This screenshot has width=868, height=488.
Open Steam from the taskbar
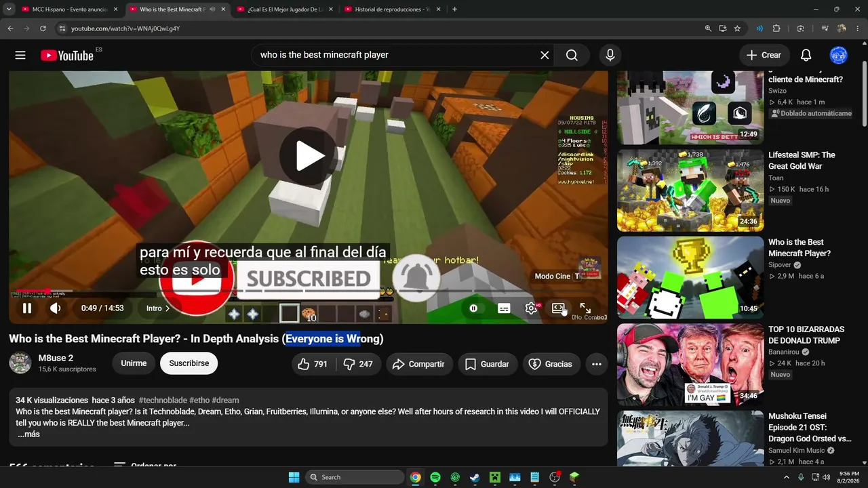tap(475, 477)
